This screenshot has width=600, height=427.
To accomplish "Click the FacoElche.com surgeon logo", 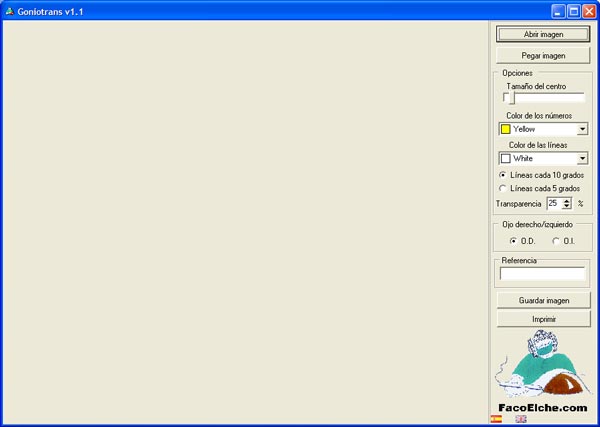I will 542,363.
